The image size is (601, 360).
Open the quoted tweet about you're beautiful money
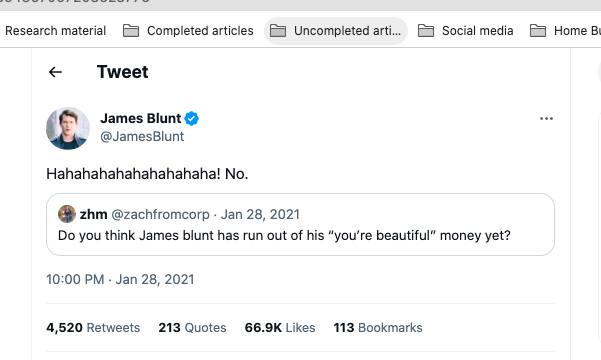(x=300, y=225)
